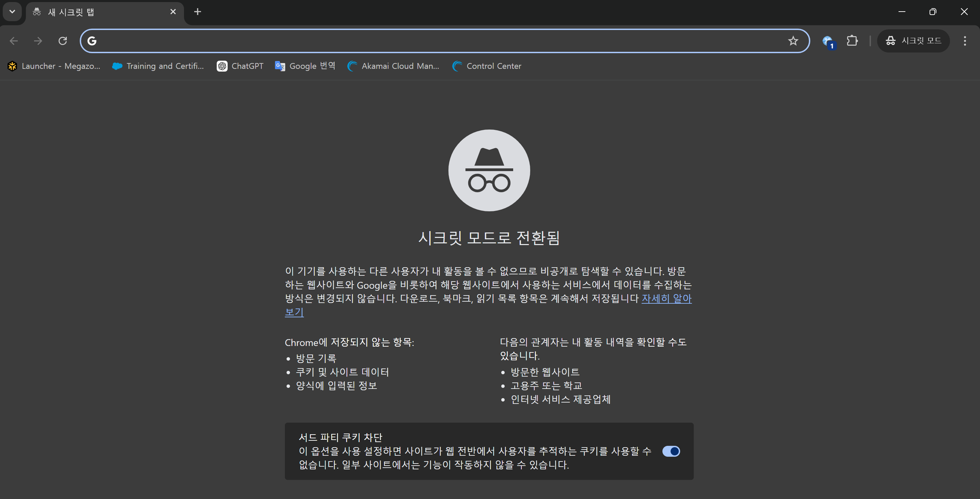Viewport: 980px width, 499px height.
Task: Open new tab with plus icon
Action: click(x=197, y=12)
